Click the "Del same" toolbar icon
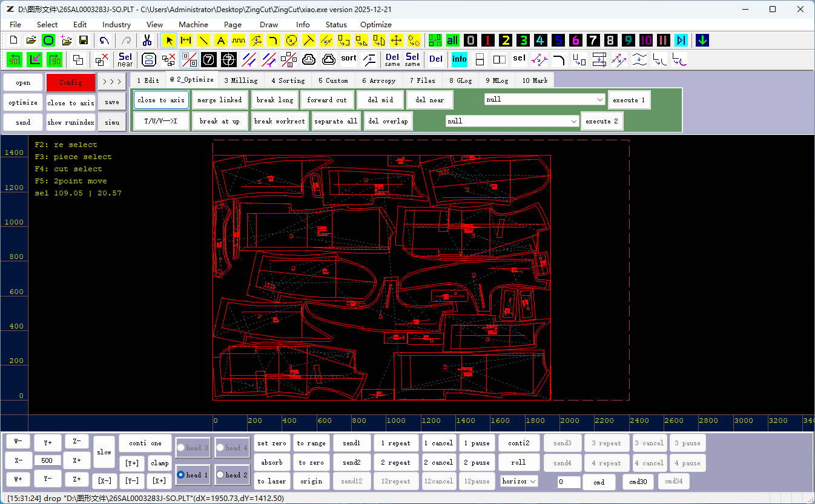This screenshot has width=815, height=504. coord(392,59)
